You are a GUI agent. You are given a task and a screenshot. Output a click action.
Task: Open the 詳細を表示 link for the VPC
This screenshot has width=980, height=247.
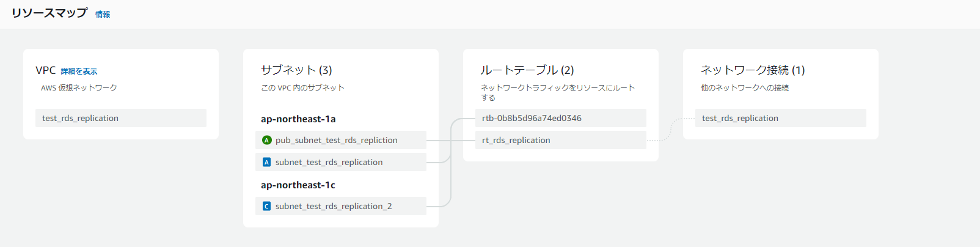point(79,72)
